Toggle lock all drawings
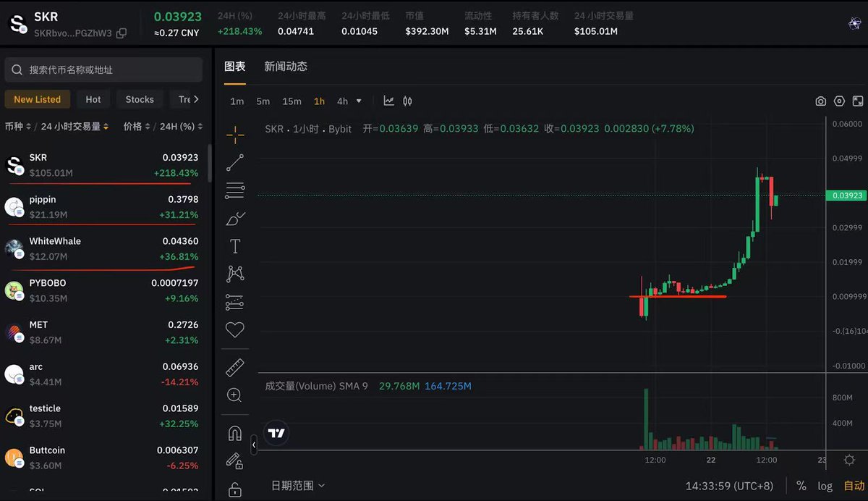 pyautogui.click(x=234, y=489)
